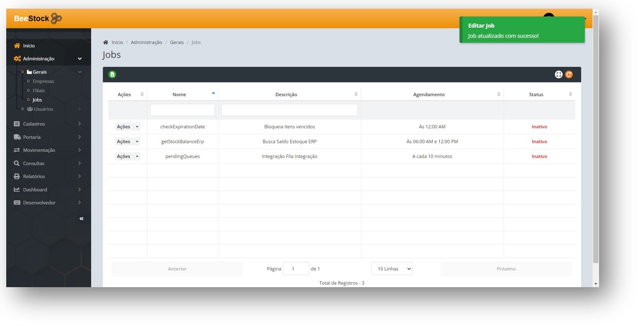Click the home icon in breadcrumb
644x333 pixels.
click(x=105, y=42)
